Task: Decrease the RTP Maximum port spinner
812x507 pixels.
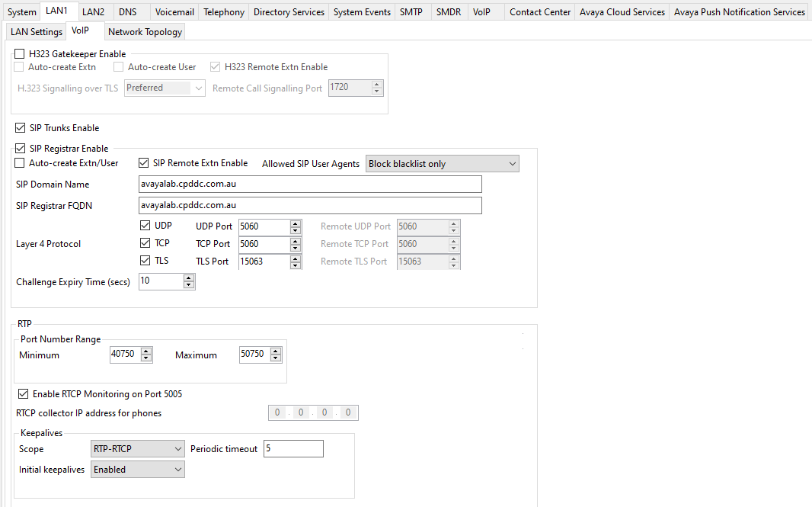Action: pos(276,358)
